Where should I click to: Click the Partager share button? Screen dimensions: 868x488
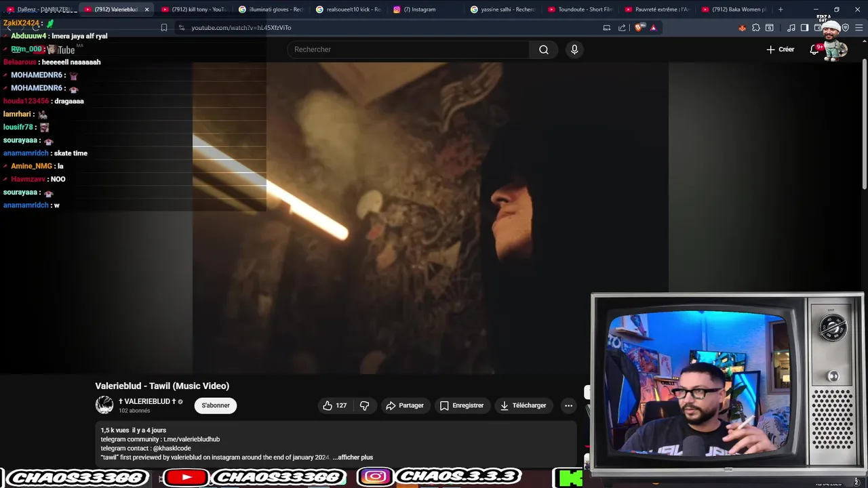[x=405, y=405]
